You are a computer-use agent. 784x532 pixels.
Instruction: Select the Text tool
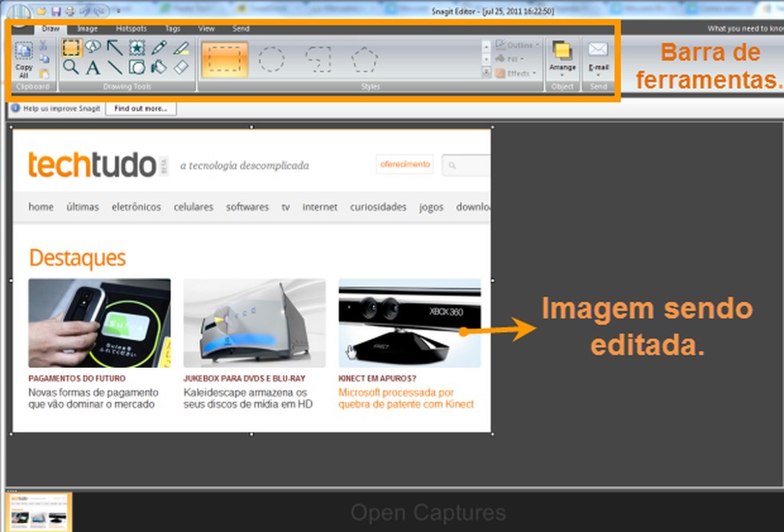coord(92,67)
